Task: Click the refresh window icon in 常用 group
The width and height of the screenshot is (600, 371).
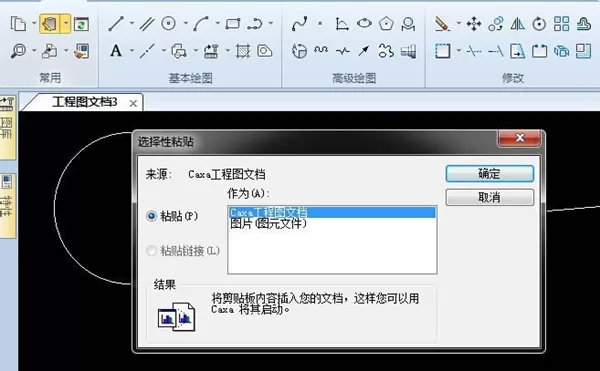Action: [81, 24]
